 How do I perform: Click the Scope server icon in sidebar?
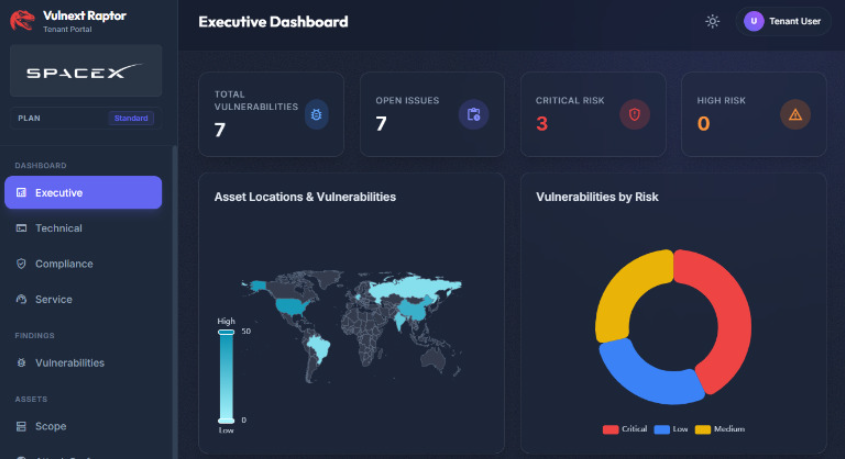tap(21, 426)
